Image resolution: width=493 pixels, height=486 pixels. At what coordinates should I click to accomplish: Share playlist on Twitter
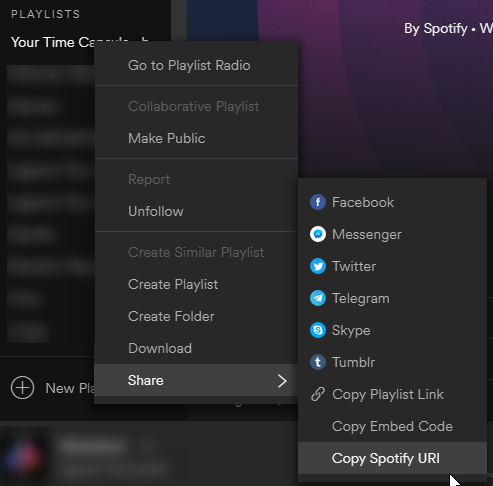pos(392,266)
